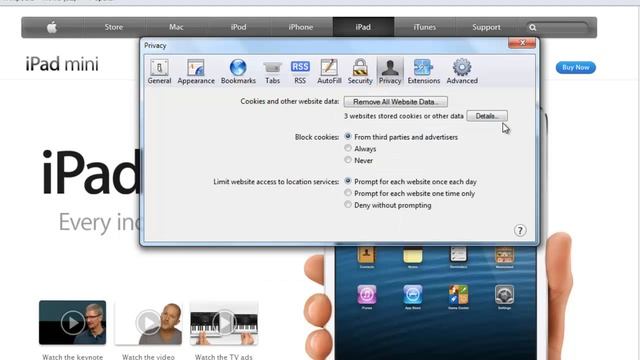Play the keynote video thumbnail
The width and height of the screenshot is (640, 360).
pos(73,322)
